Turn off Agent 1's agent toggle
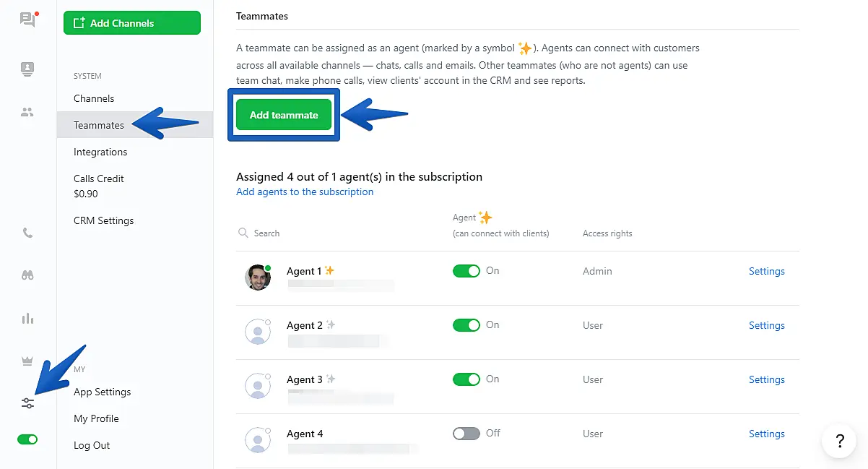 [x=466, y=271]
